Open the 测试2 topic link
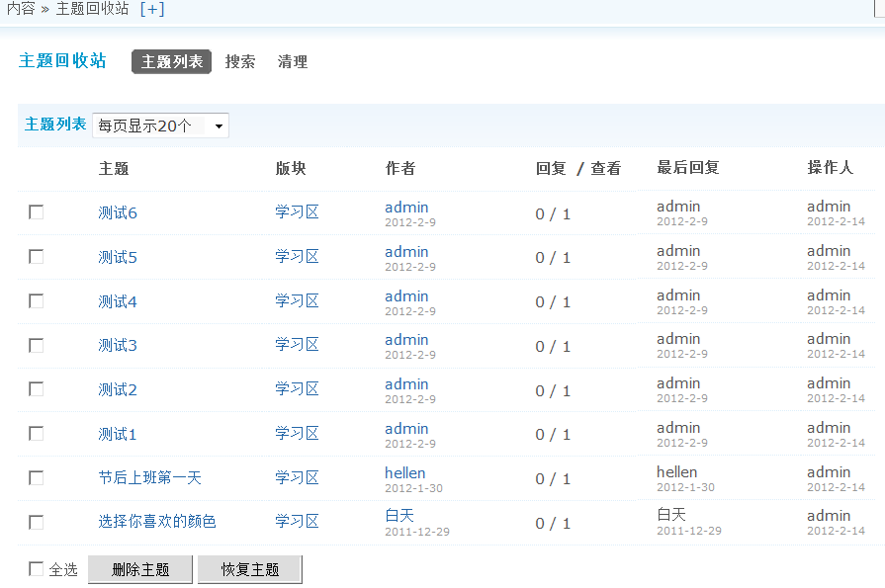Viewport: 885px width, 588px height. click(118, 390)
